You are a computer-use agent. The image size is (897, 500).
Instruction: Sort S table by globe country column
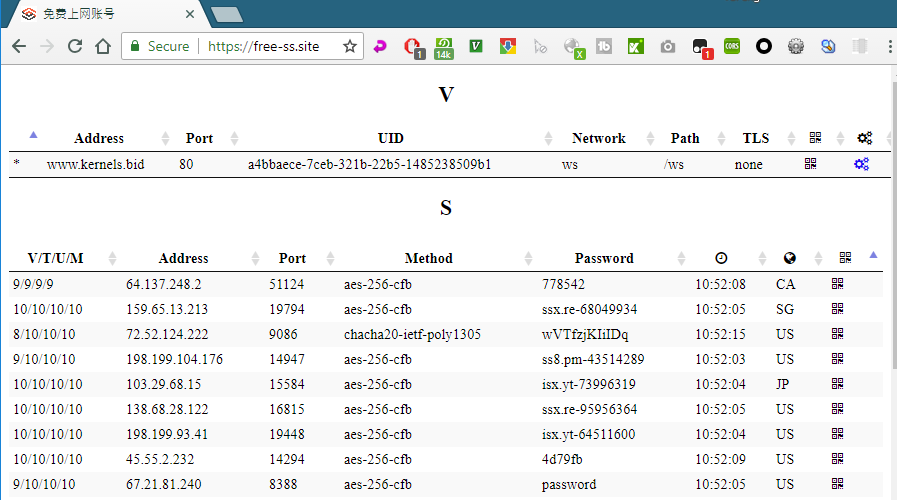coord(789,258)
